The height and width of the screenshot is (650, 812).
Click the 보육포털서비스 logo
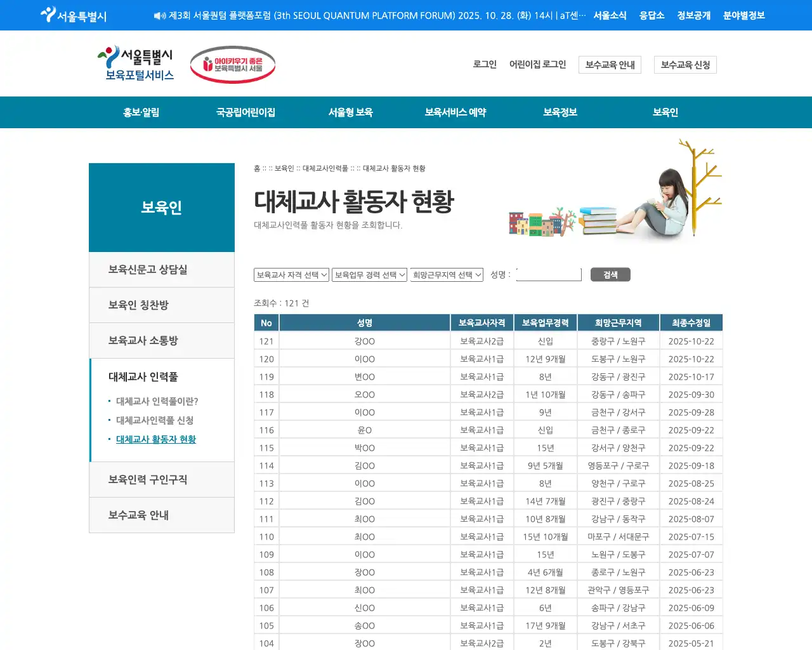tap(136, 63)
